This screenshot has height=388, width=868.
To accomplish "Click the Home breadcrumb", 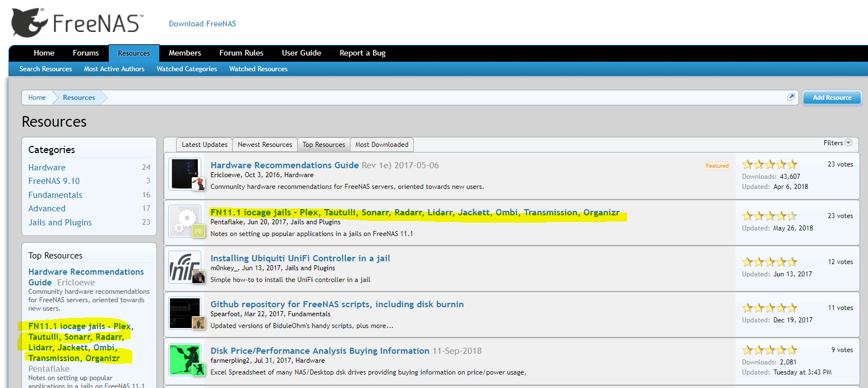I will pos(37,98).
